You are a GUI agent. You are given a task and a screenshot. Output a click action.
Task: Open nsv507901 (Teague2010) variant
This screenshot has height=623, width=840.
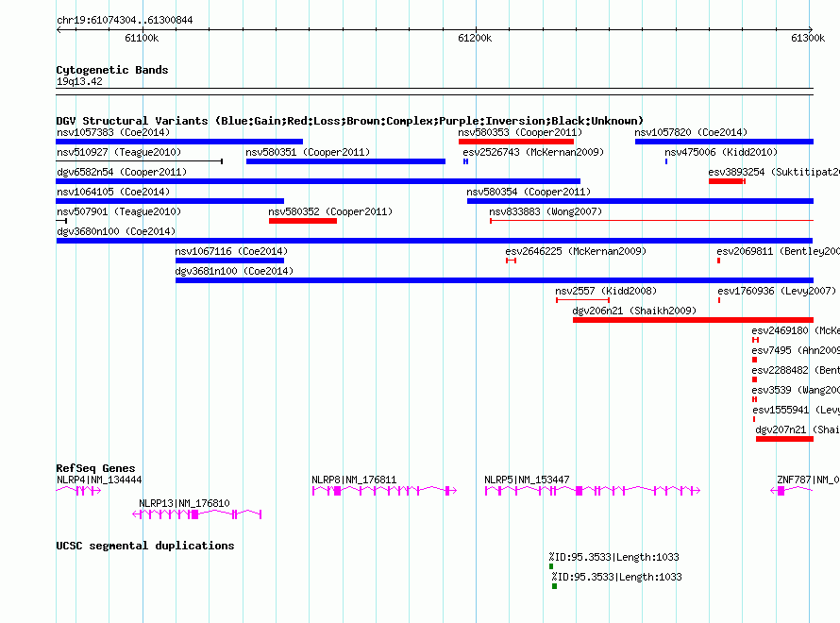pyautogui.click(x=119, y=211)
